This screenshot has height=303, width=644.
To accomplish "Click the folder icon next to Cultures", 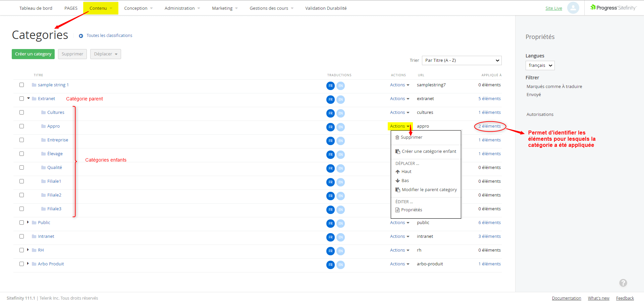I will tap(43, 113).
